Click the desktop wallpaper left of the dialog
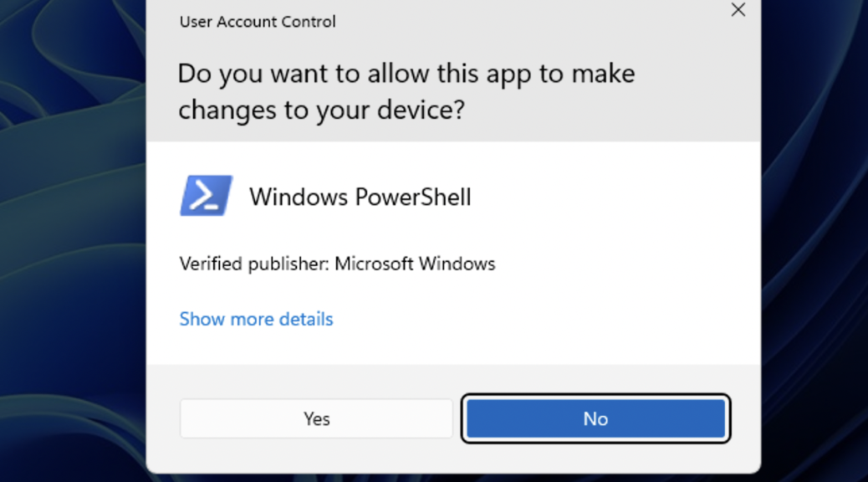 [72, 241]
